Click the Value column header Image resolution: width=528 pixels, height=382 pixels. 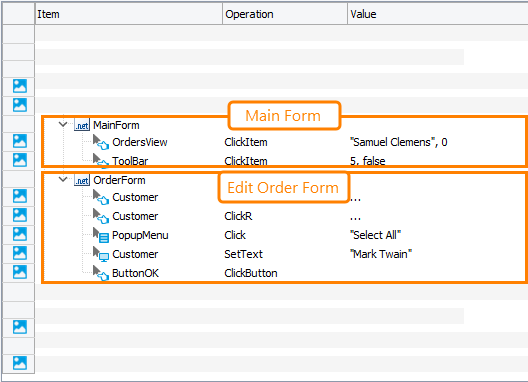click(438, 14)
